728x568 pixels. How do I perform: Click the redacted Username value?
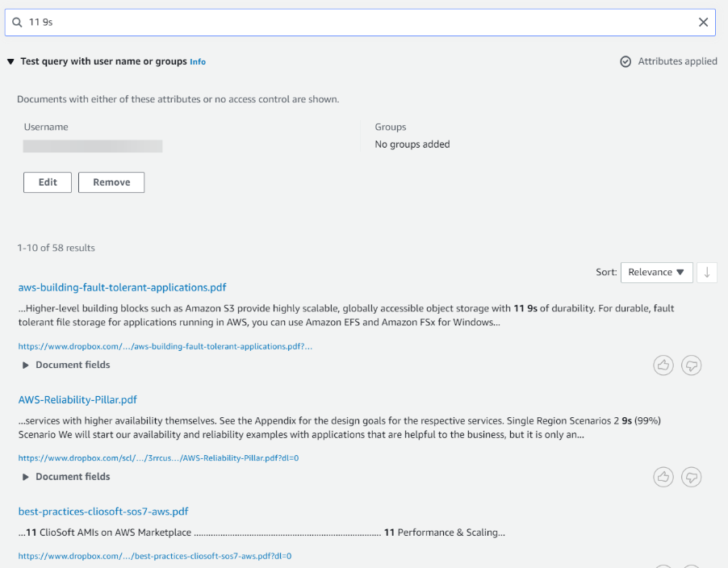[x=93, y=146]
